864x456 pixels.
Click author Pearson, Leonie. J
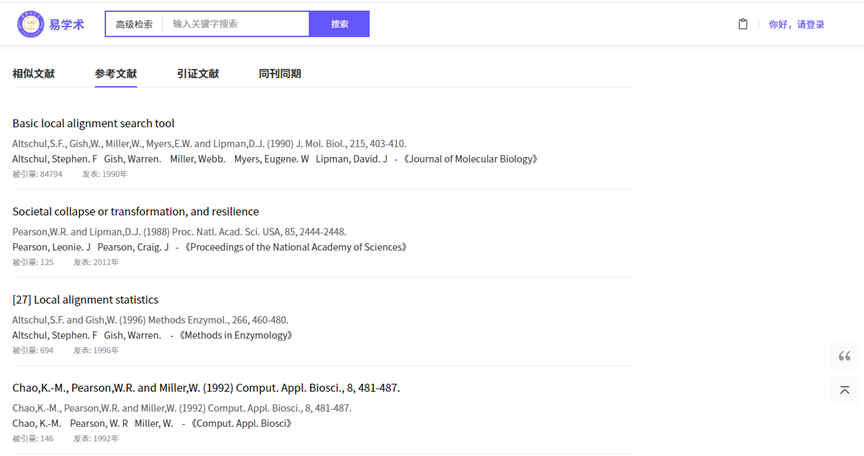pos(51,247)
